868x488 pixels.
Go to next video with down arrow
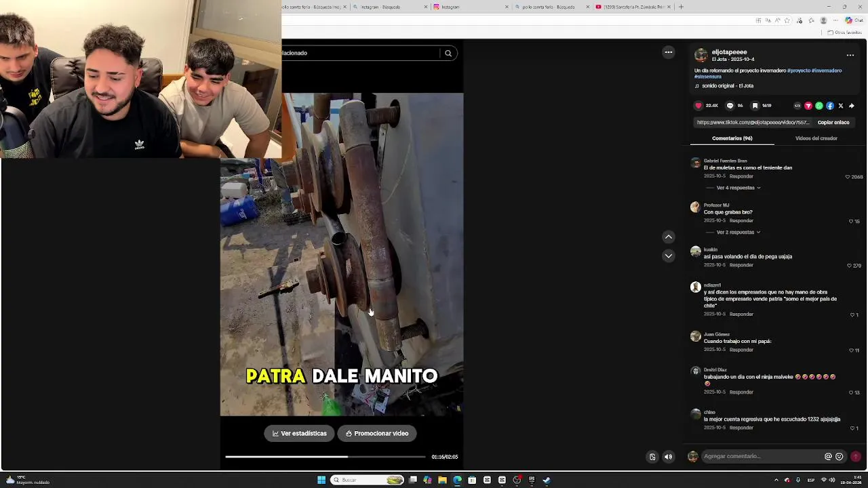[x=669, y=256]
